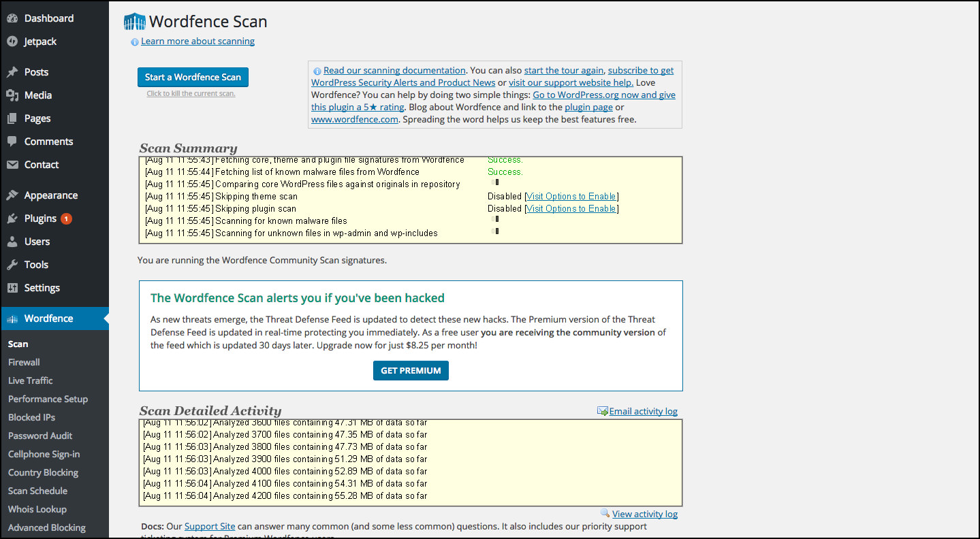The height and width of the screenshot is (539, 980).
Task: Click the Posts pushpin icon
Action: (x=12, y=72)
